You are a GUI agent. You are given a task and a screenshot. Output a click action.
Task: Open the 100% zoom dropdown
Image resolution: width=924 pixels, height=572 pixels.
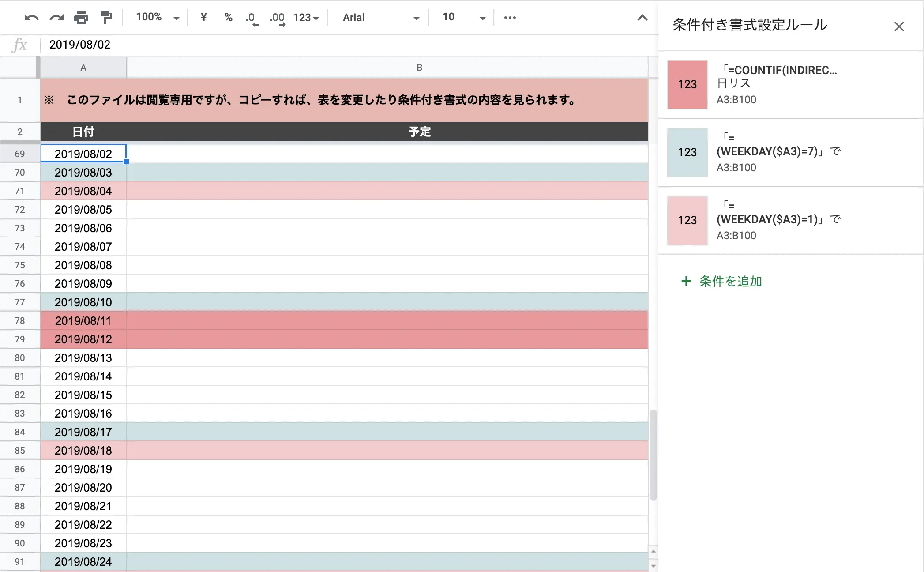[157, 17]
